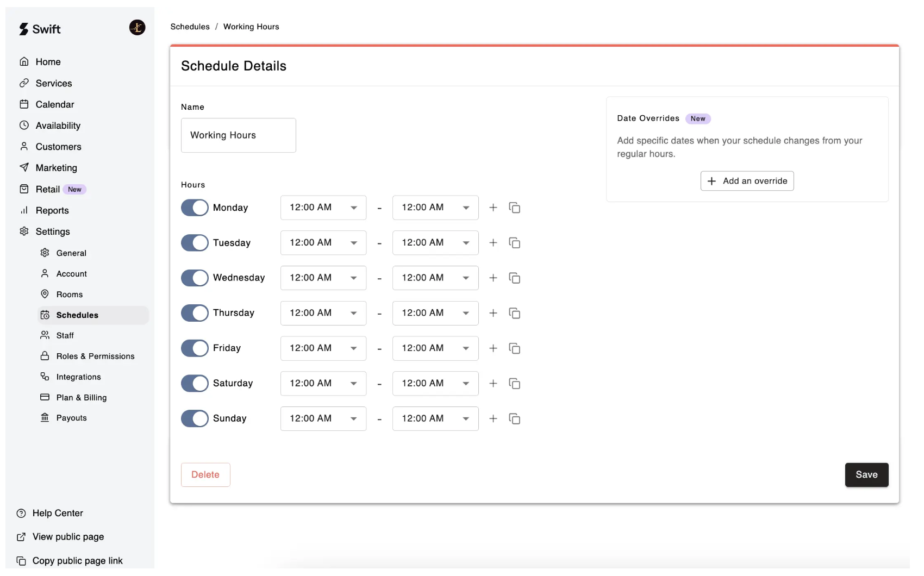
Task: Copy Thursday's hours to other days
Action: coord(514,313)
